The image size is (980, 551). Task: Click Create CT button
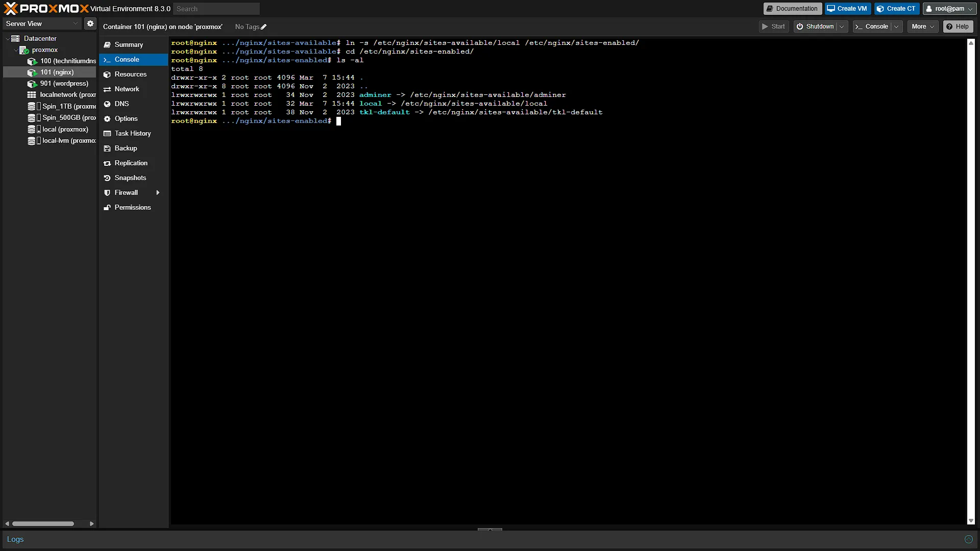point(896,9)
